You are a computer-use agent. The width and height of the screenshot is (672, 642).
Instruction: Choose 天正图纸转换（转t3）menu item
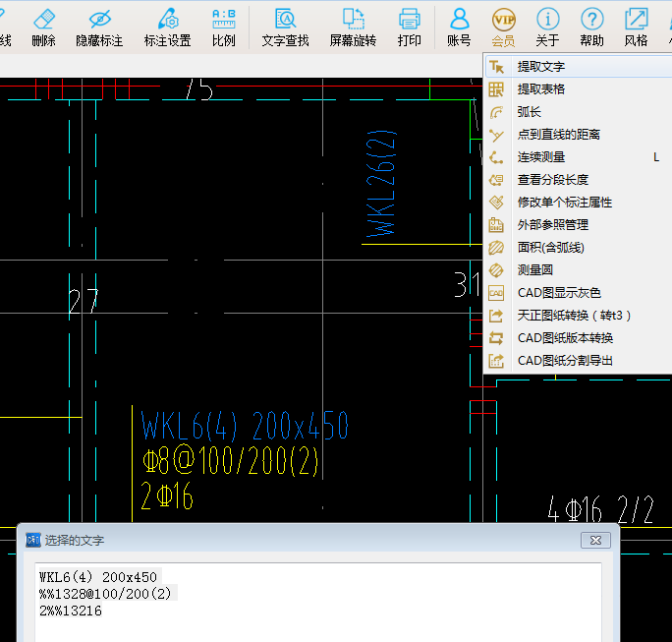[x=579, y=316]
